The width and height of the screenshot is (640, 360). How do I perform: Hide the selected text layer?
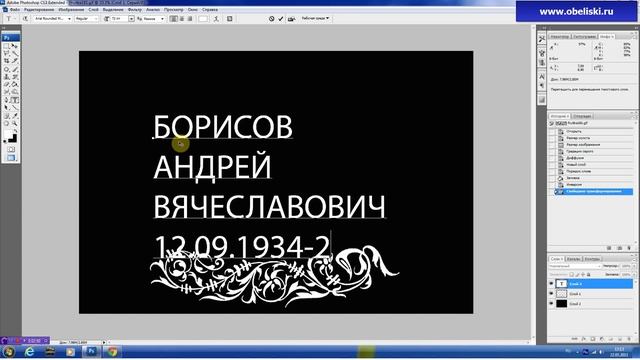pos(551,283)
